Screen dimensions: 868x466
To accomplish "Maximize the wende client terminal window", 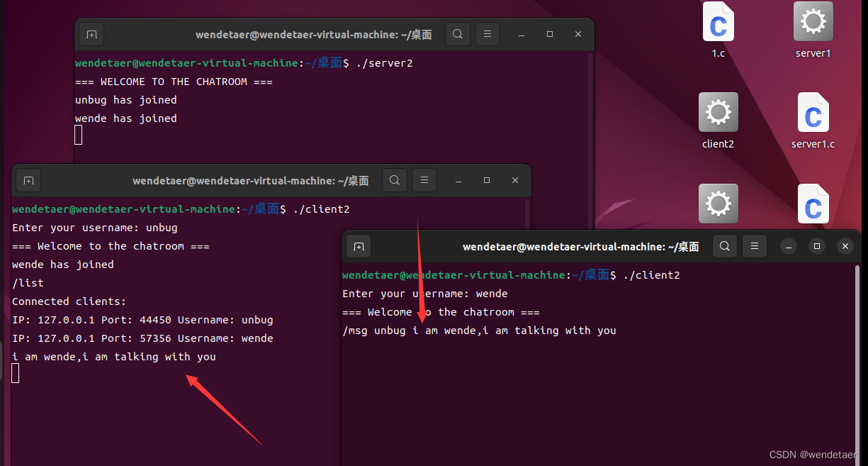I will point(817,246).
